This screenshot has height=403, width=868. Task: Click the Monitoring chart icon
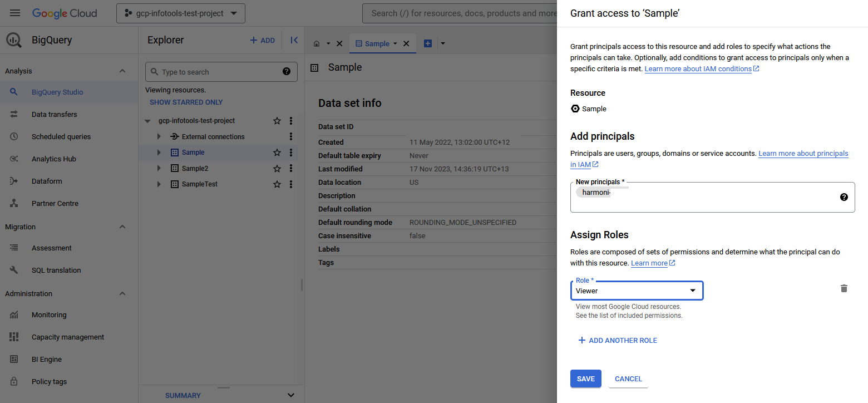click(14, 314)
